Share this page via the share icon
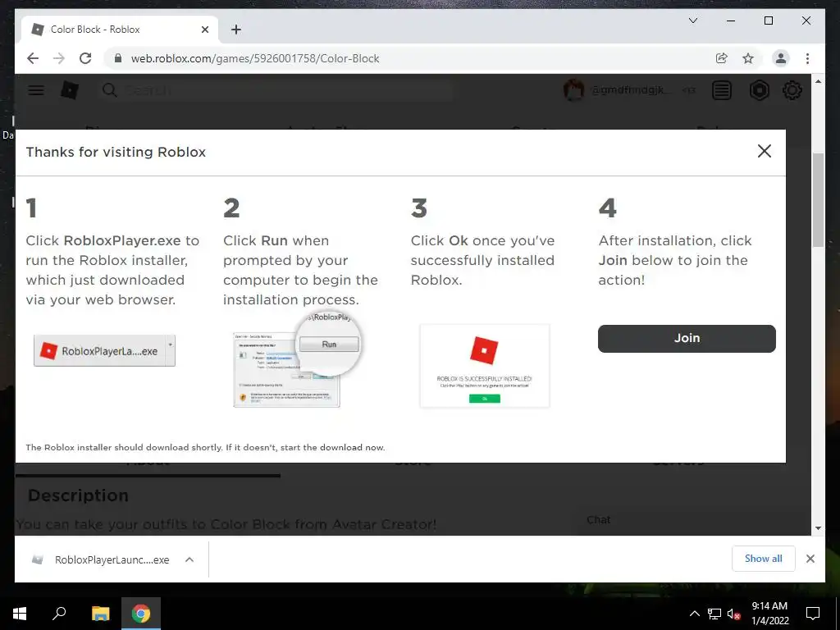This screenshot has width=840, height=630. (x=722, y=58)
